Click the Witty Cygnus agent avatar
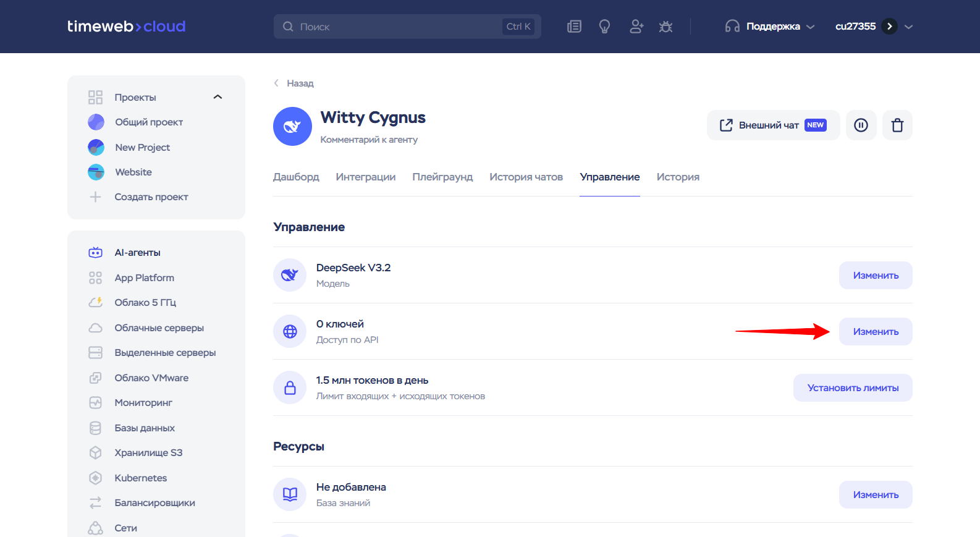Image resolution: width=980 pixels, height=537 pixels. point(292,127)
